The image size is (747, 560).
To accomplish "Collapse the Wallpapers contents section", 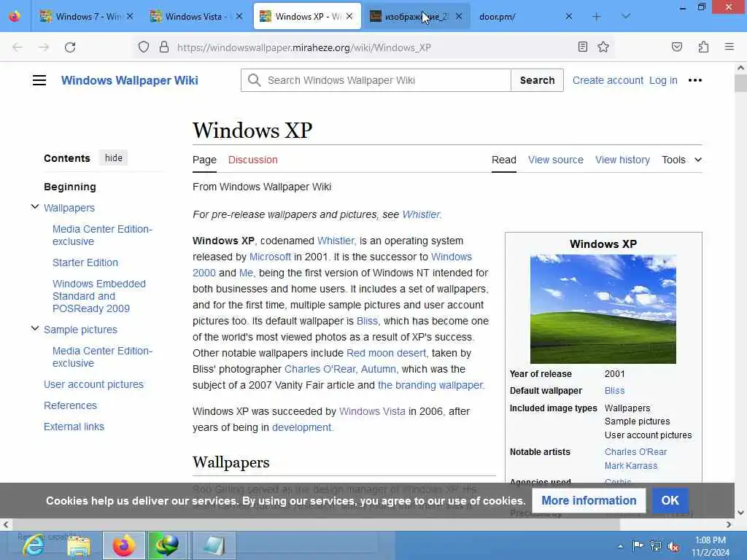I will pyautogui.click(x=35, y=206).
